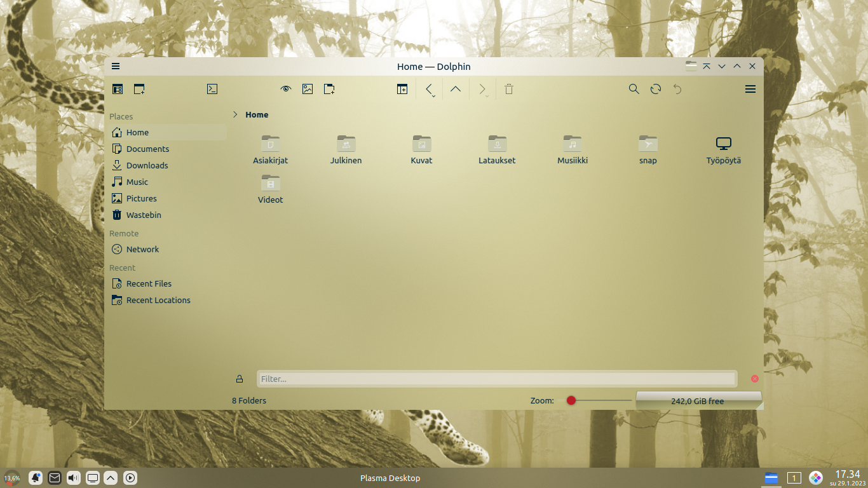
Task: Toggle the side panels toolbar icon
Action: tap(118, 89)
